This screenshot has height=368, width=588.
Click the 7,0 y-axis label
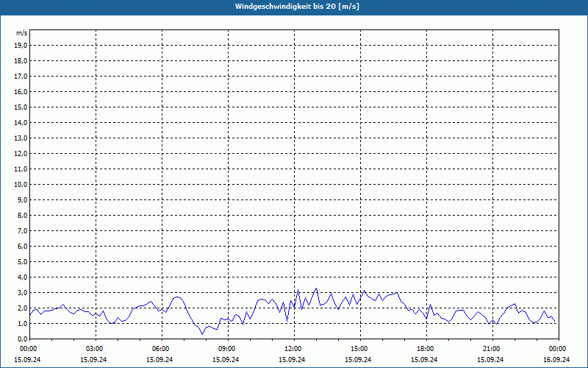22,230
